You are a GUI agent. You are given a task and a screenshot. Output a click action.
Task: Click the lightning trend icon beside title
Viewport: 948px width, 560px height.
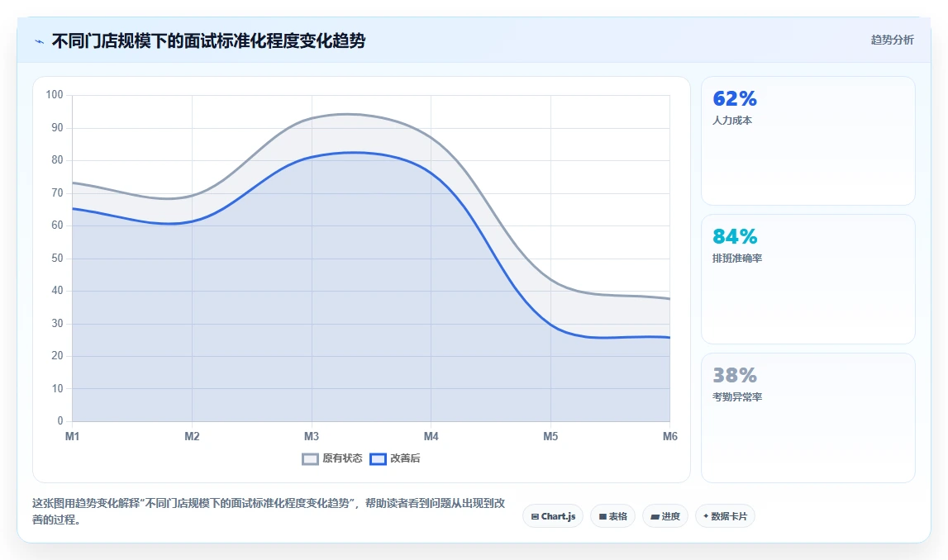click(x=40, y=41)
